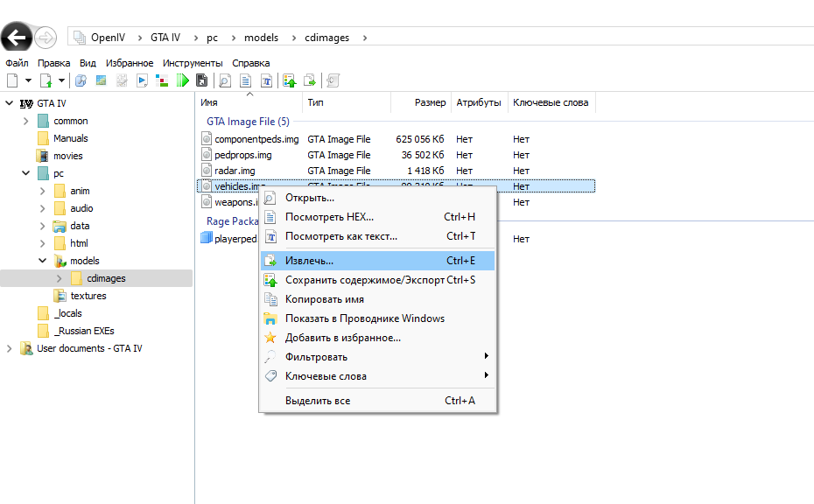Collapse the models folder in tree
The image size is (814, 504).
click(43, 261)
